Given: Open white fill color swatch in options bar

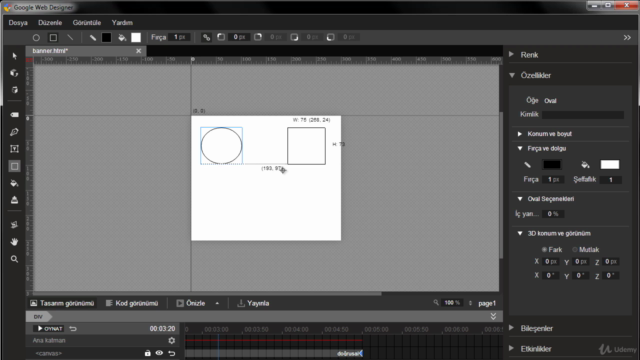Looking at the screenshot, I should pyautogui.click(x=136, y=38).
